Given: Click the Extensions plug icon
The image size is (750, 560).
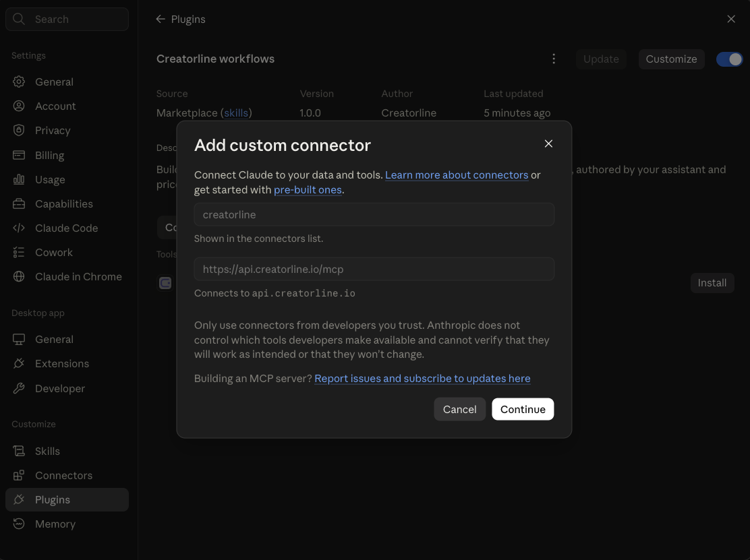Looking at the screenshot, I should pyautogui.click(x=19, y=364).
